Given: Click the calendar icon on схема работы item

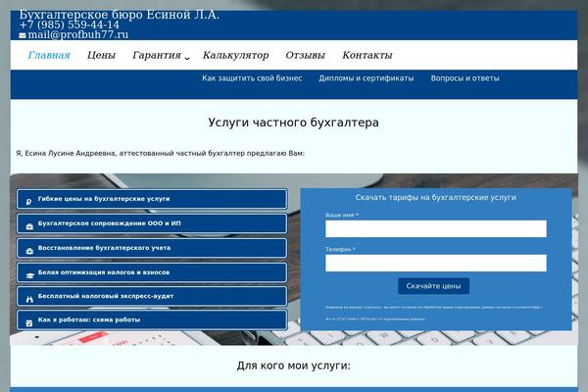Looking at the screenshot, I should 29,323.
